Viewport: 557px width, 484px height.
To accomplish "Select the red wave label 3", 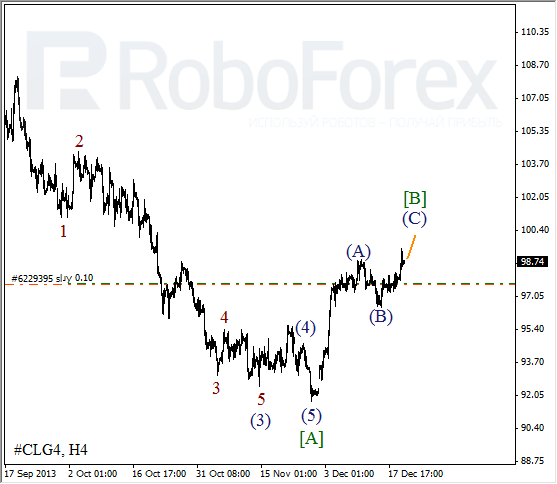I will click(216, 388).
